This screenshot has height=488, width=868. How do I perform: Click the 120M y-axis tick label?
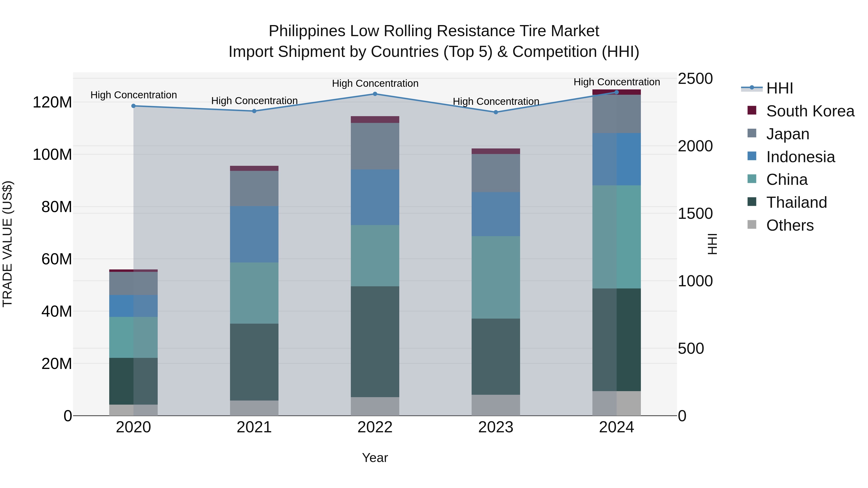click(52, 102)
